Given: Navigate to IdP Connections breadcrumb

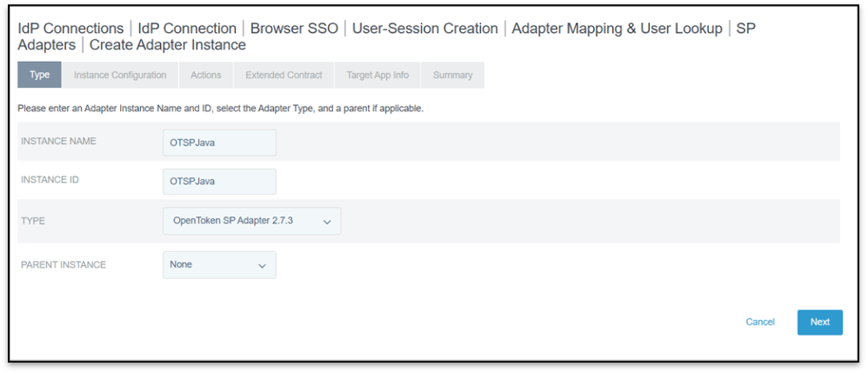Looking at the screenshot, I should pos(70,29).
